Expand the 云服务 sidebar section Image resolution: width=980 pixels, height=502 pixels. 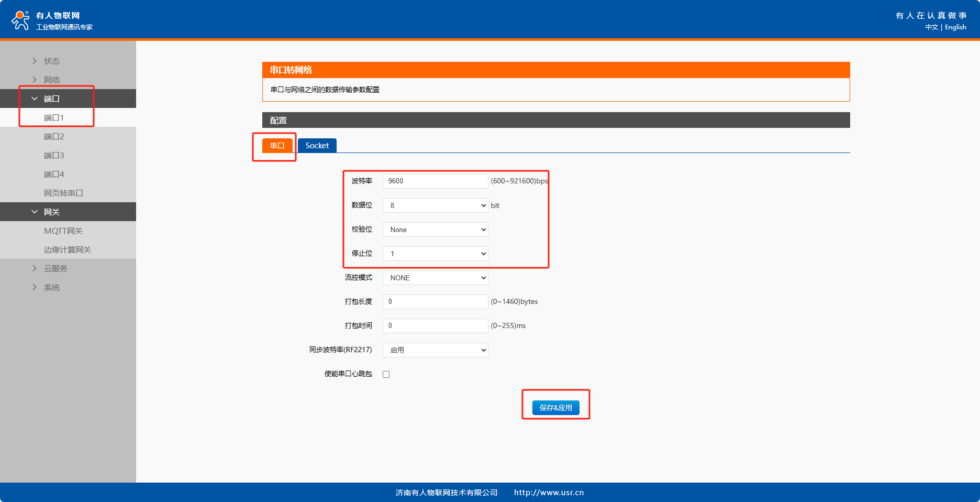click(x=55, y=268)
